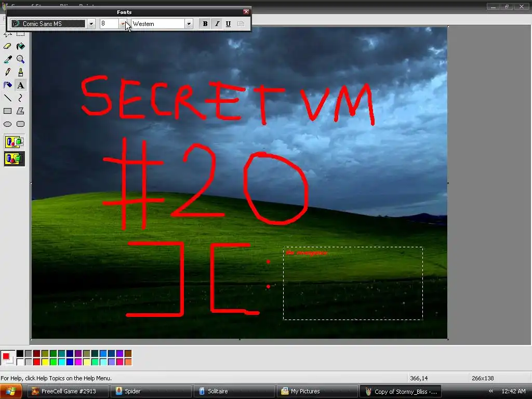Choose the opaque background text option
Screen dimensions: 532x399
pyautogui.click(x=14, y=142)
